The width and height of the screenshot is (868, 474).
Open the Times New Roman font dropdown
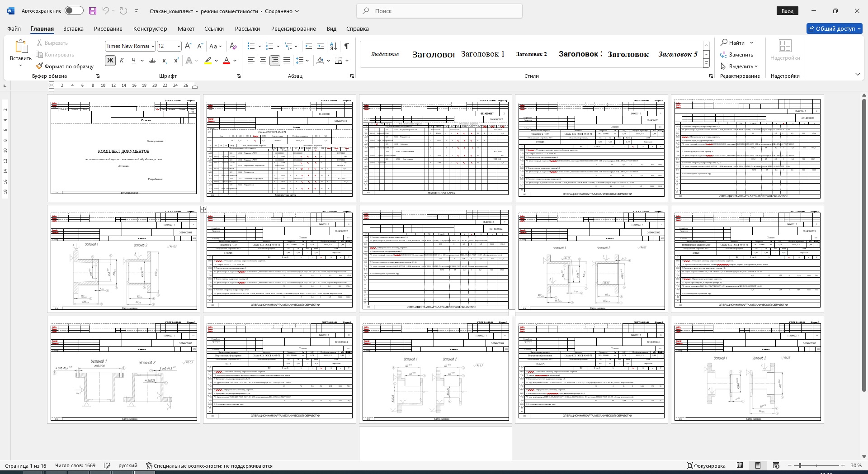153,46
